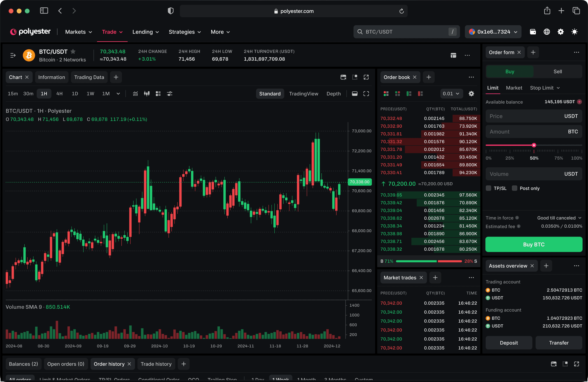The width and height of the screenshot is (588, 382).
Task: Enter fullscreen chart mode
Action: [366, 94]
